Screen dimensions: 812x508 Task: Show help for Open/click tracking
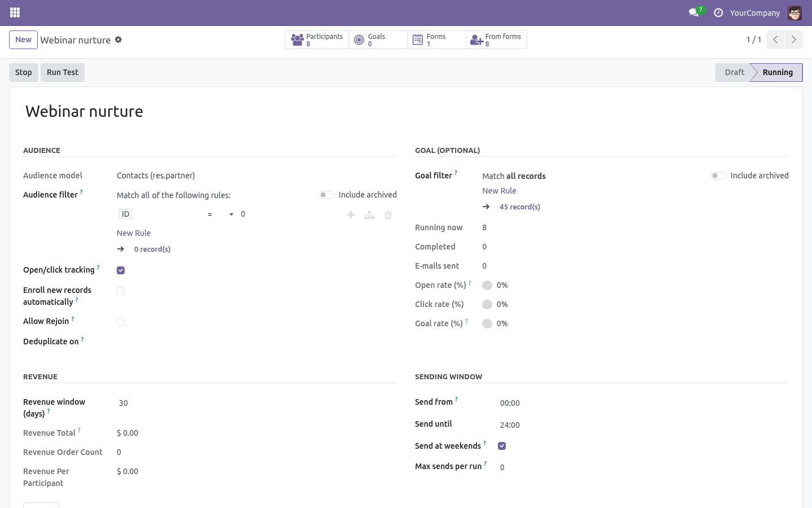(98, 267)
